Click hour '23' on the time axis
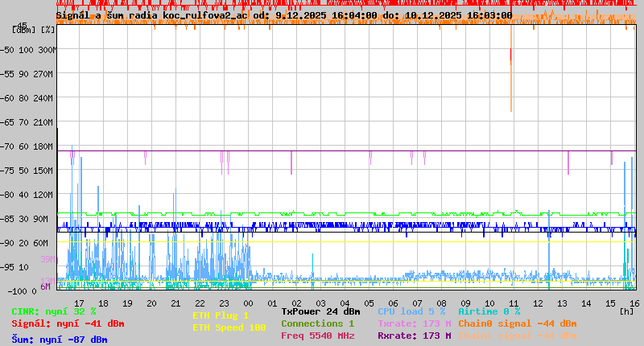The height and width of the screenshot is (346, 644). 224,303
